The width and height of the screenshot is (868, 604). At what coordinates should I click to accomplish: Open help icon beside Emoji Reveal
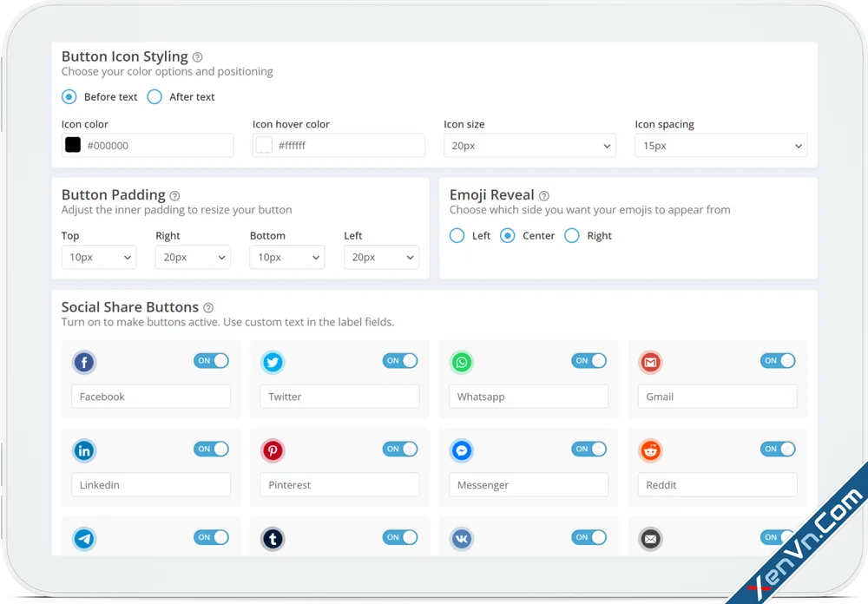(x=544, y=195)
